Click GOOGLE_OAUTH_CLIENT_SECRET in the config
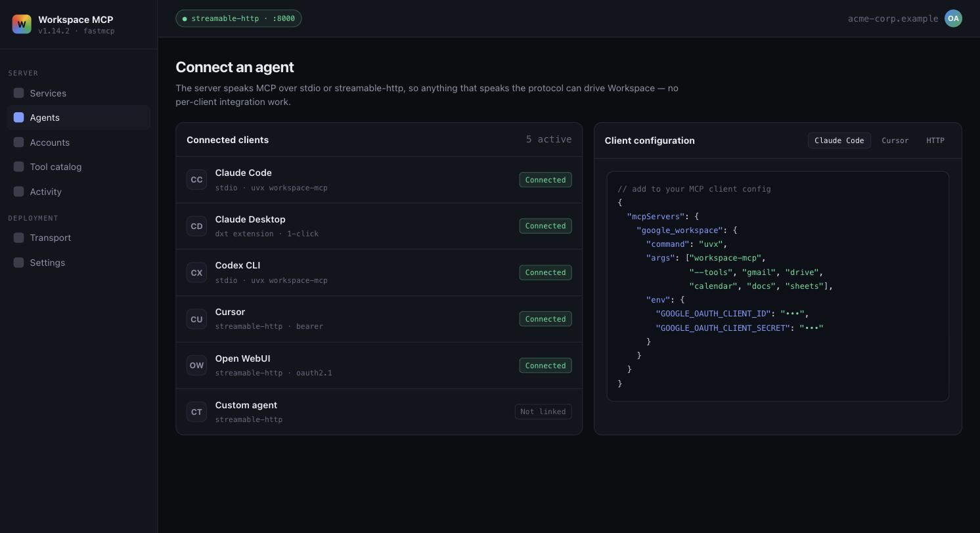 [723, 328]
